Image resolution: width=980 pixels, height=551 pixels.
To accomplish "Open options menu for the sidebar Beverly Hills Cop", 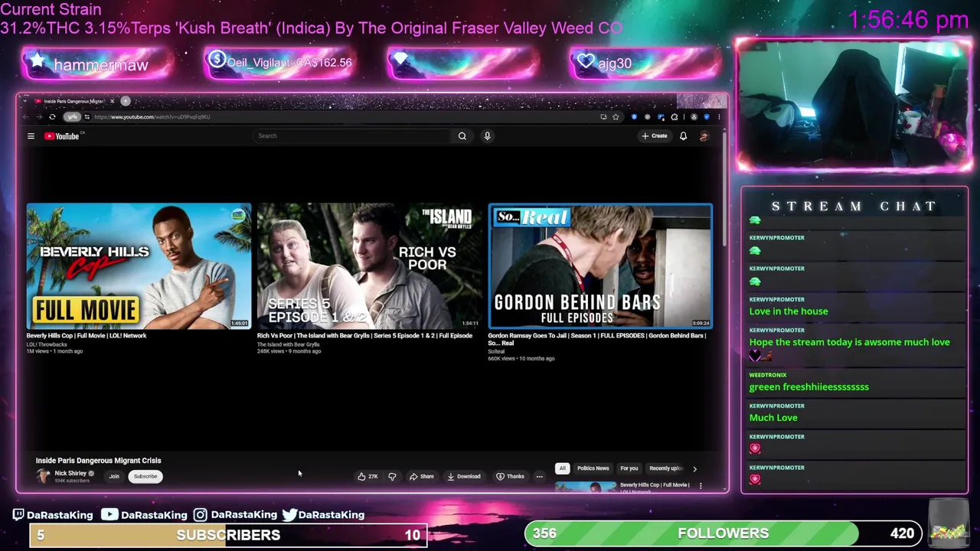I will [x=700, y=485].
